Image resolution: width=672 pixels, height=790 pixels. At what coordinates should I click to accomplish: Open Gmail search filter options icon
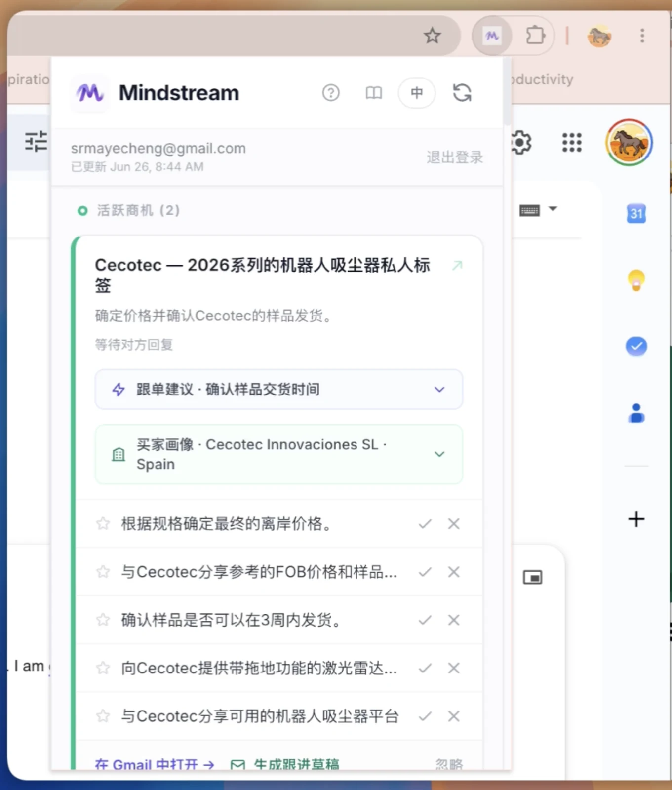point(36,142)
